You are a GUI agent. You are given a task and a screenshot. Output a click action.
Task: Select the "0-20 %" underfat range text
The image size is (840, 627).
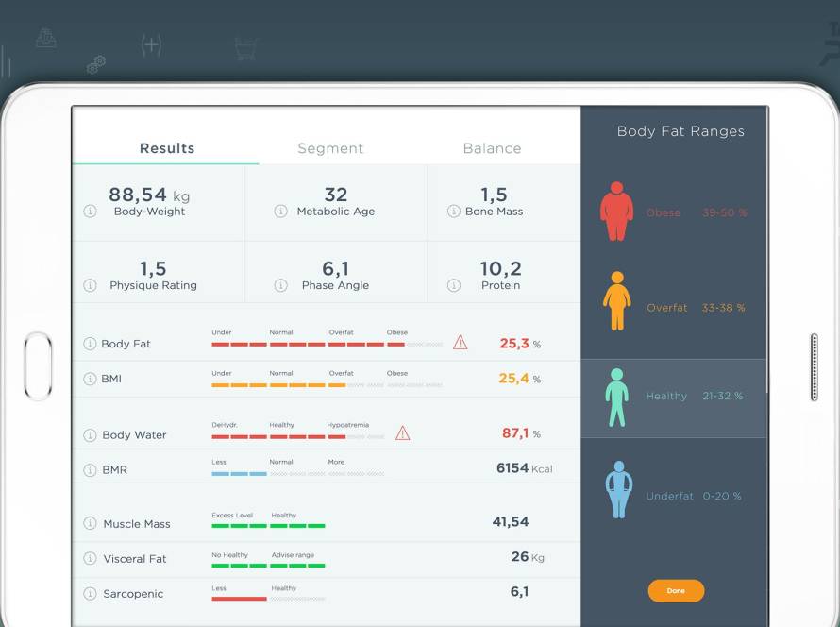[722, 497]
